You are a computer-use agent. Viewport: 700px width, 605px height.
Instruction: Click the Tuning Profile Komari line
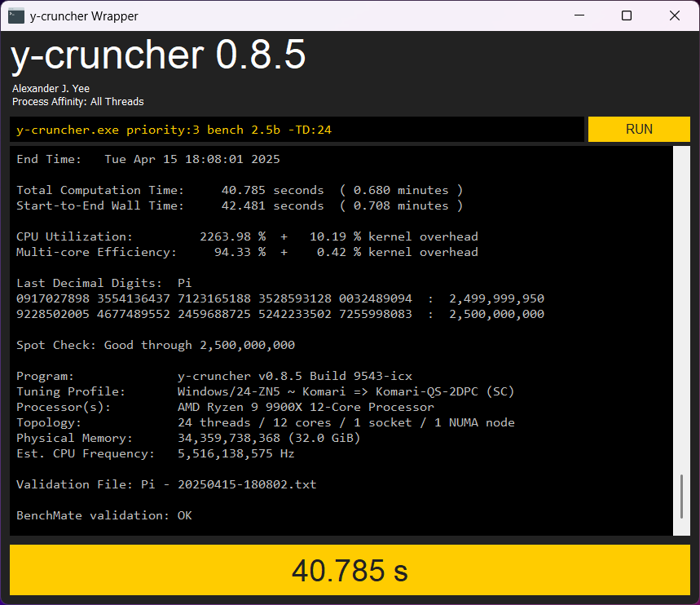coord(266,391)
